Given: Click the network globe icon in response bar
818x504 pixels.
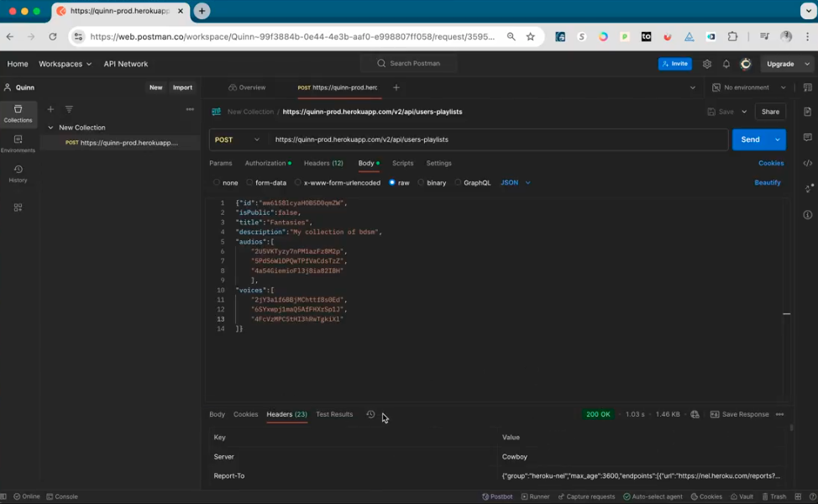Looking at the screenshot, I should [695, 414].
